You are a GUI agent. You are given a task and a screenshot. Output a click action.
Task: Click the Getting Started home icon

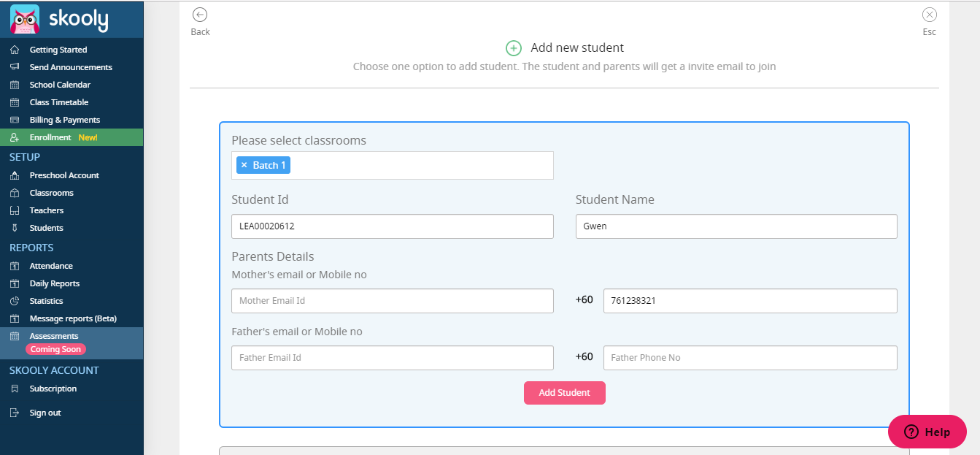coord(15,50)
